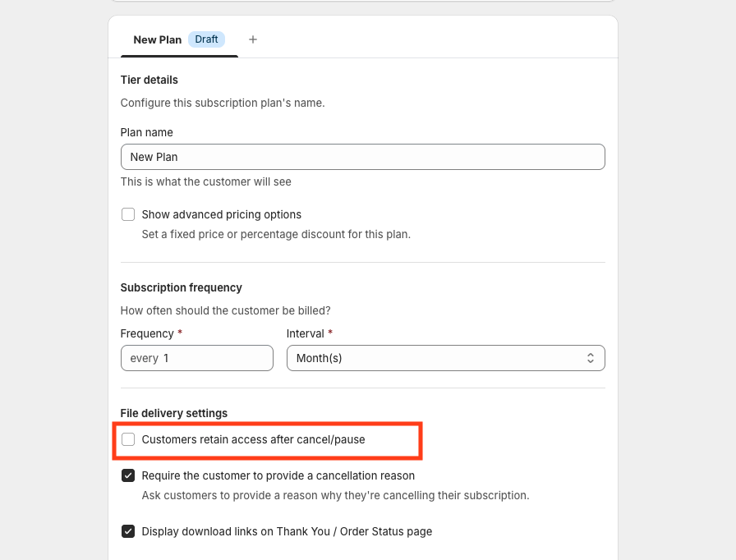Uncheck Display download links checkbox
Image resolution: width=736 pixels, height=560 pixels.
[x=128, y=531]
